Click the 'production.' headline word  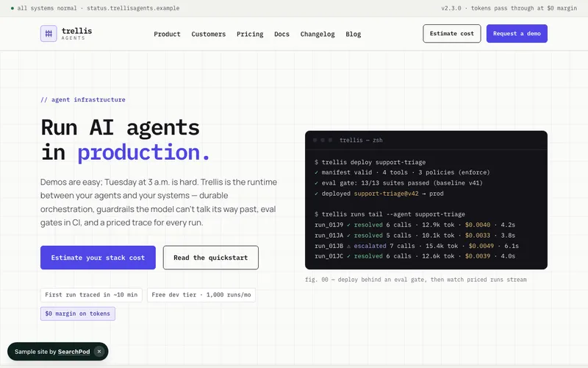point(143,152)
